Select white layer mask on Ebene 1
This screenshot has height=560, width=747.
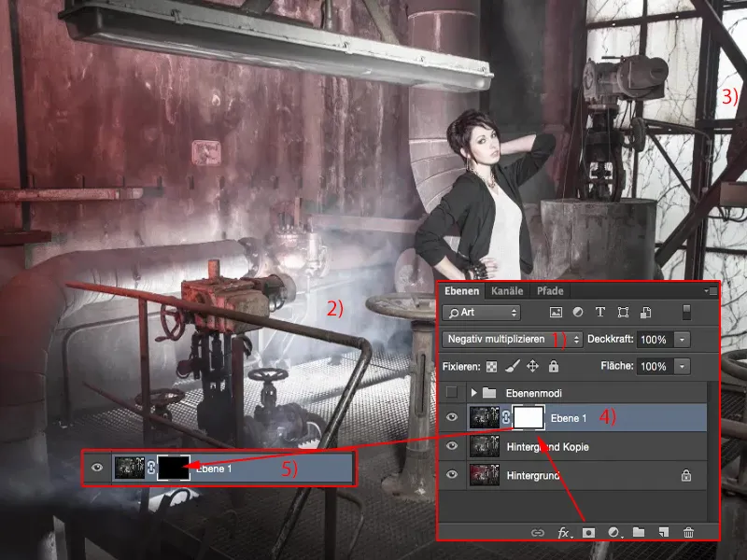coord(529,417)
